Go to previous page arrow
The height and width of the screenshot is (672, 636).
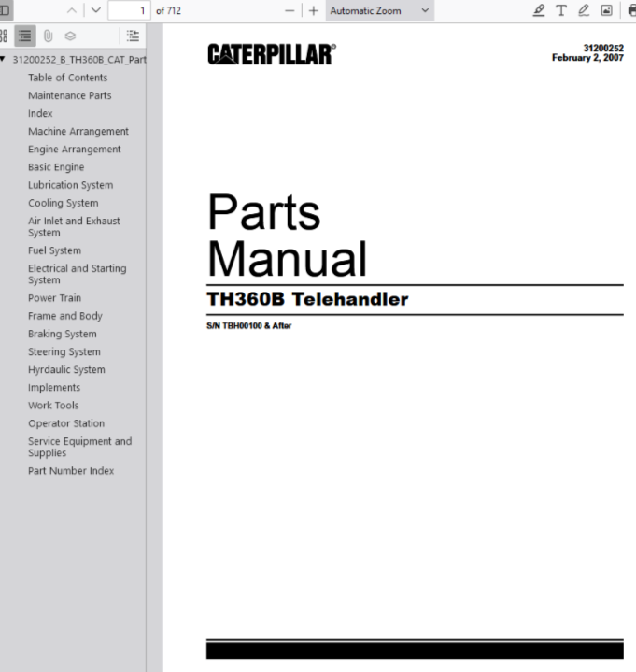click(72, 10)
